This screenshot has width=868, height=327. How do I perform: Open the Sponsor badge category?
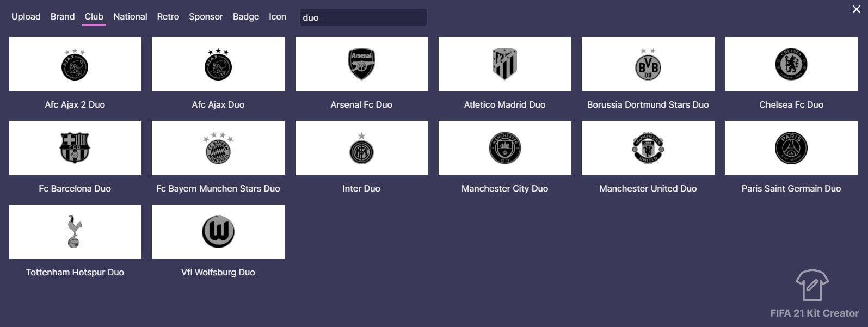click(x=206, y=16)
